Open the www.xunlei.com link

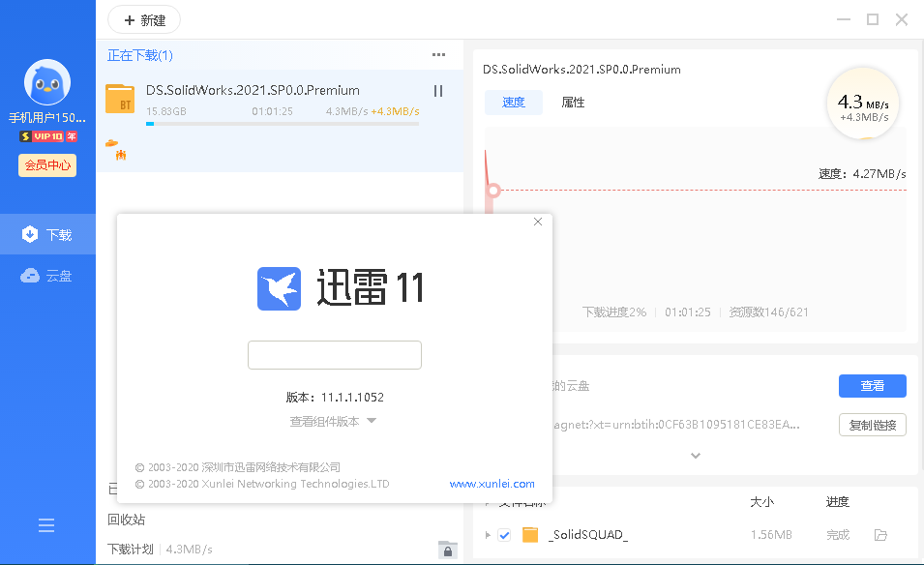(x=492, y=484)
